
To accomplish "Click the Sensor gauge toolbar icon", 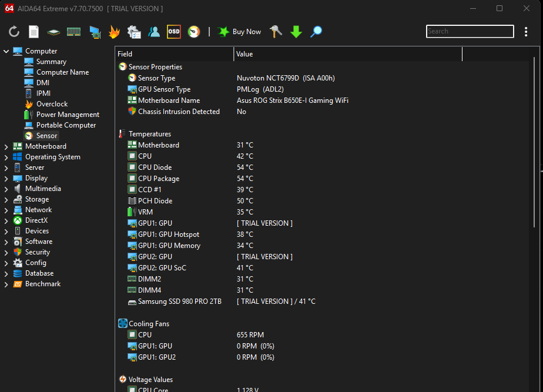I will (194, 32).
